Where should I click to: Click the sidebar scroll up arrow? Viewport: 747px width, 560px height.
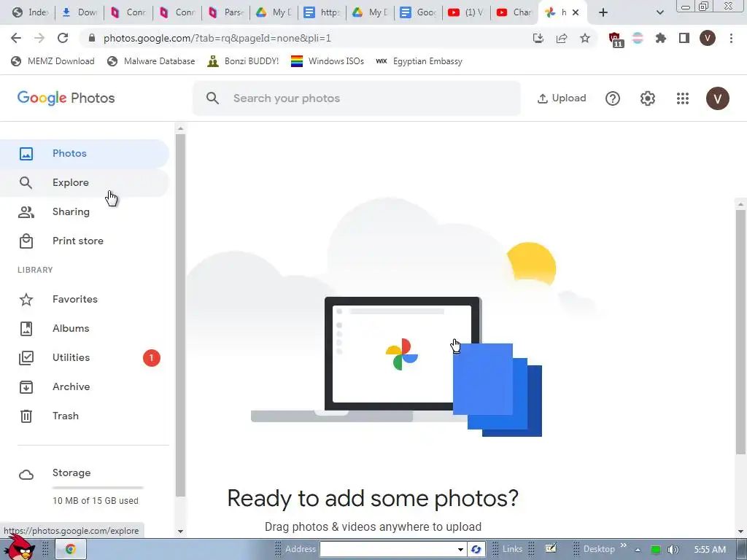tap(181, 128)
